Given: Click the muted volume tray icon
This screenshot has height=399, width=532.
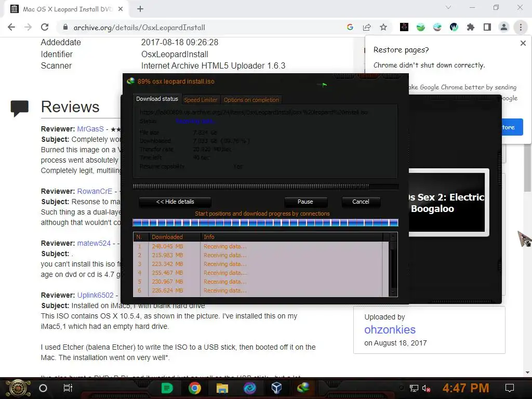Looking at the screenshot, I should [427, 388].
